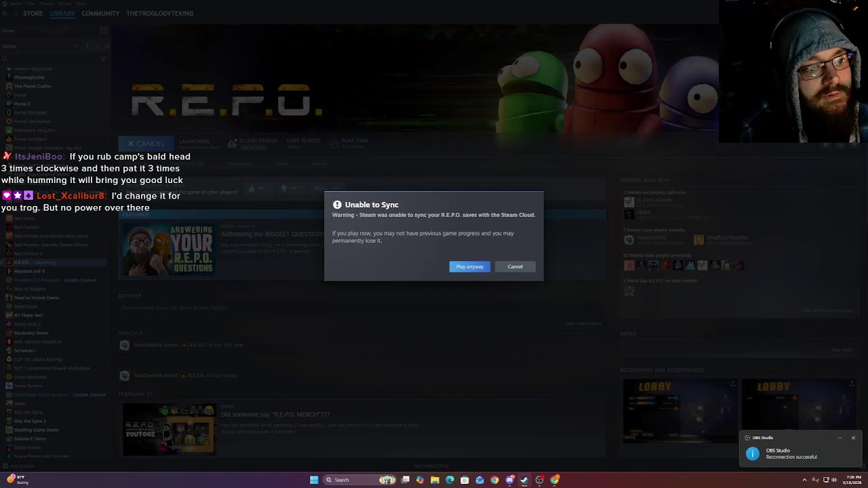Switch to Steam in the taskbar

[x=524, y=480]
